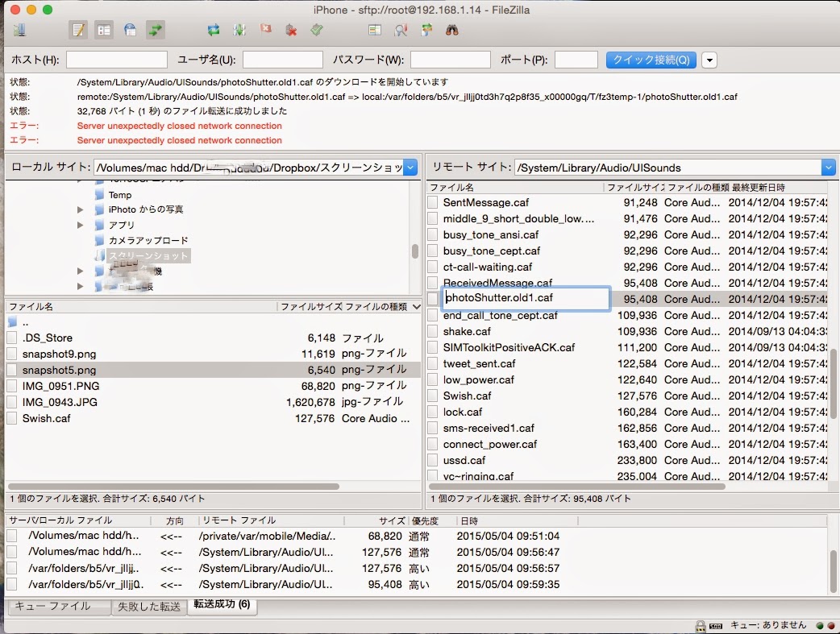
Task: Sort queue by 優先度 column header
Action: (x=432, y=520)
